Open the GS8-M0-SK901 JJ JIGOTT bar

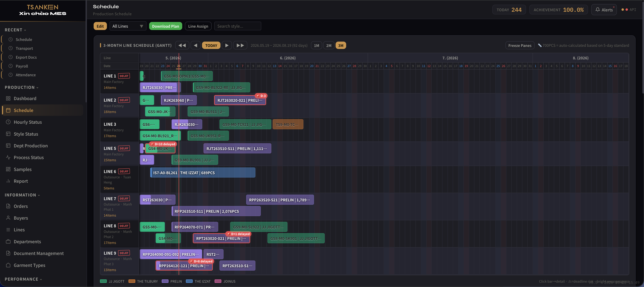(296, 239)
